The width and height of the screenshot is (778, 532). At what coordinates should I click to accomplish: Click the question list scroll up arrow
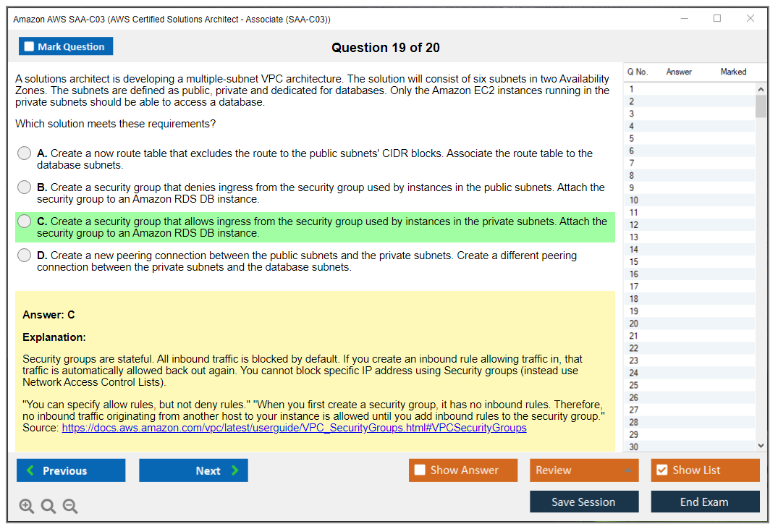(x=761, y=89)
